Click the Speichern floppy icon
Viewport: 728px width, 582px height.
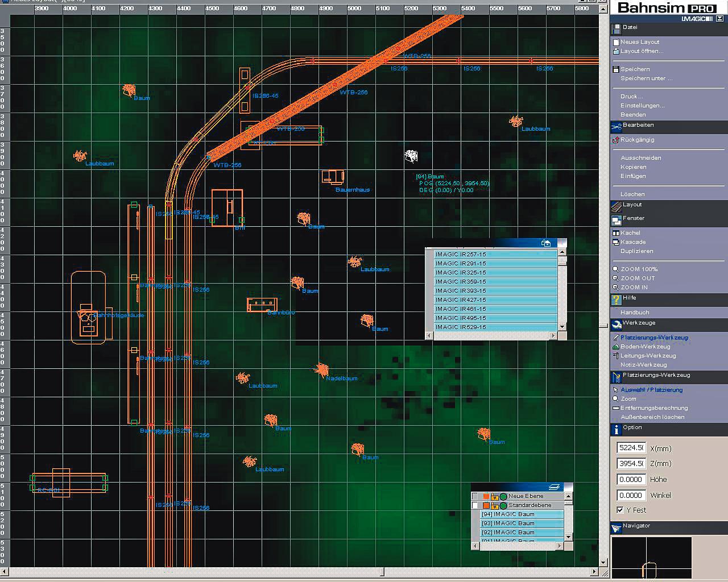coord(616,69)
